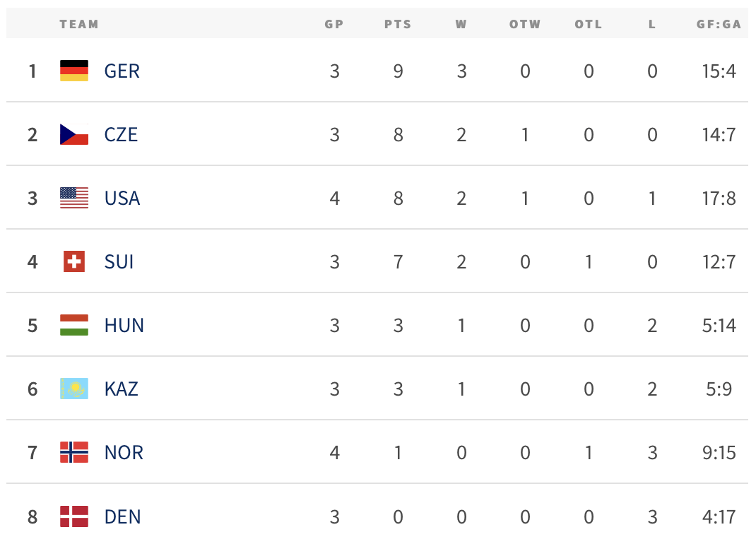Open the HUN team link

[124, 326]
